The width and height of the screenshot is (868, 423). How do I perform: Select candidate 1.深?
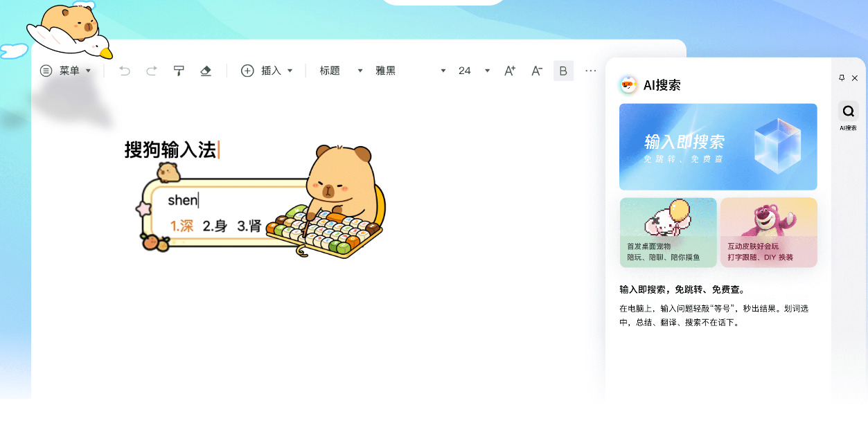[182, 226]
